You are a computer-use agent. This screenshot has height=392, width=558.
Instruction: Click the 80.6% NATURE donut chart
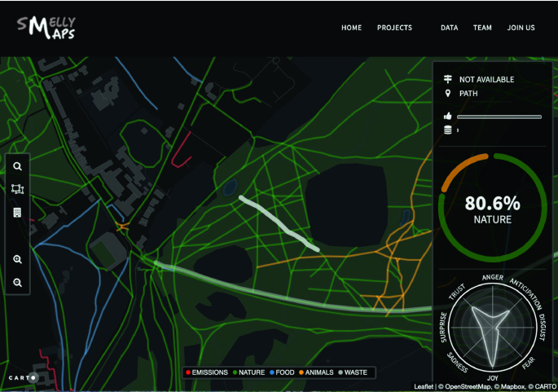(x=493, y=208)
